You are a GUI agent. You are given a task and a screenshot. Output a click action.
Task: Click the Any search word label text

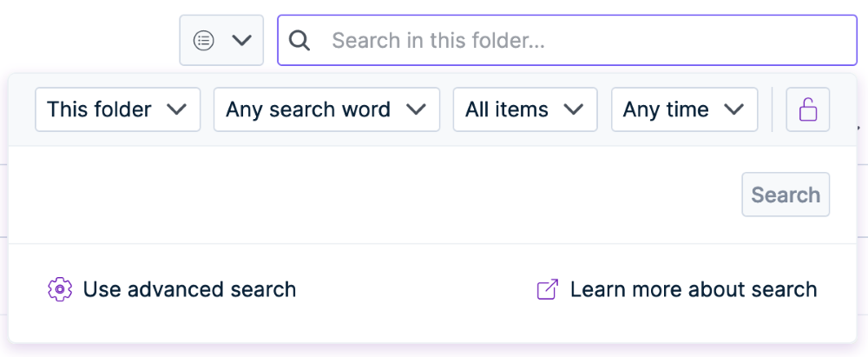click(308, 109)
